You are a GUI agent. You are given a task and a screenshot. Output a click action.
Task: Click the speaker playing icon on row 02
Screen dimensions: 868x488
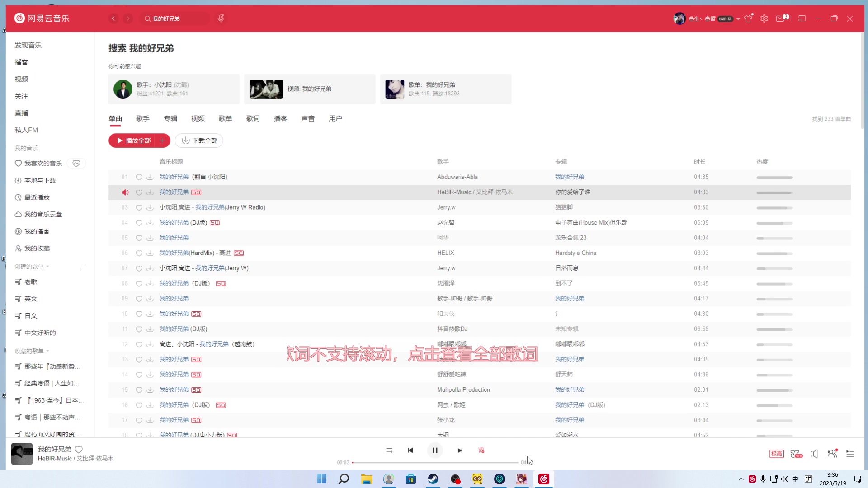(x=125, y=192)
